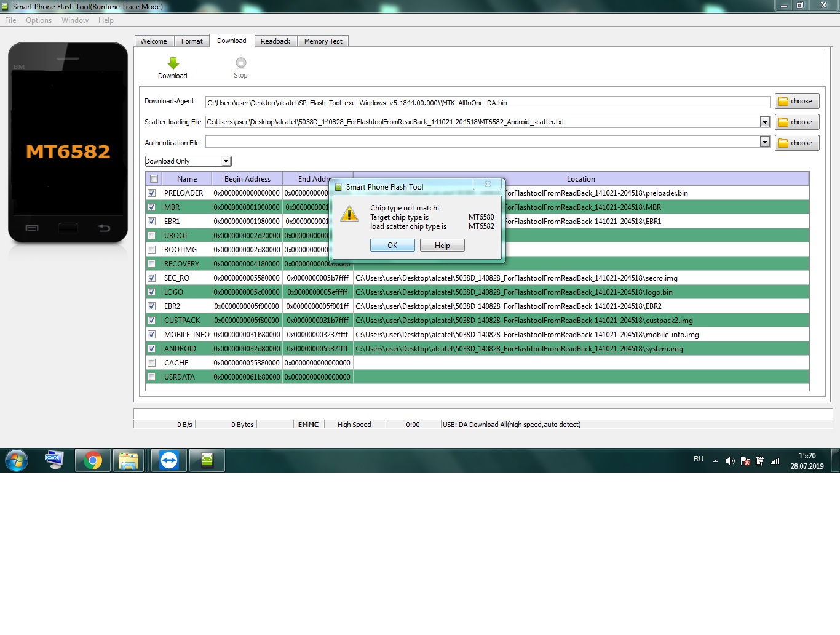Switch to the Readback tab
The width and height of the screenshot is (840, 635).
[x=275, y=41]
